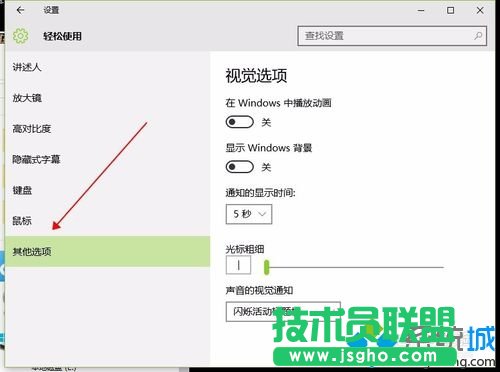Select 隐藏式字幕 in sidebar

(x=36, y=159)
